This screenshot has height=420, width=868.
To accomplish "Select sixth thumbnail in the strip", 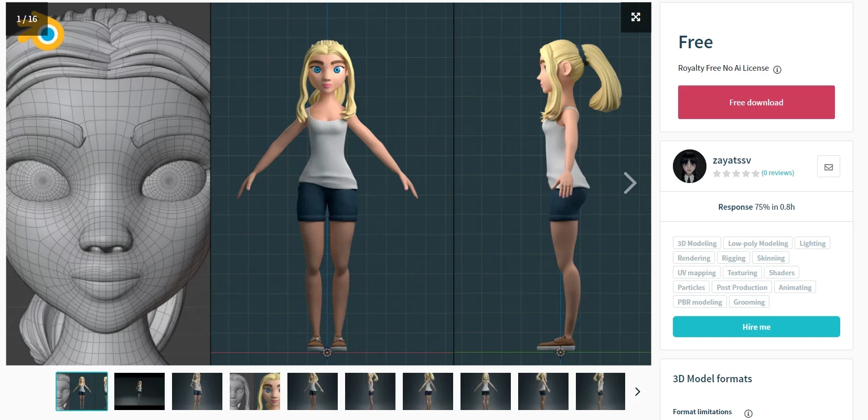I will (370, 391).
